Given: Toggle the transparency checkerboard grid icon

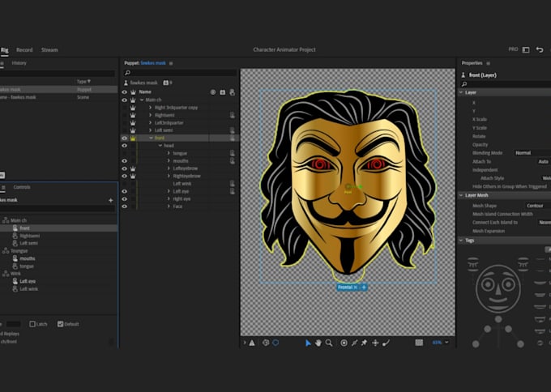Looking at the screenshot, I should click(419, 343).
